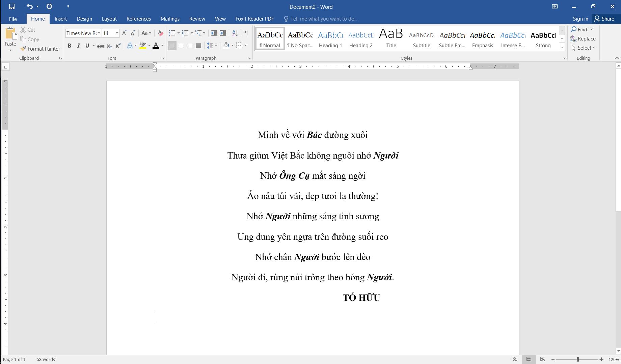Viewport: 621px width, 364px height.
Task: Switch to the Layout tab
Action: (109, 19)
